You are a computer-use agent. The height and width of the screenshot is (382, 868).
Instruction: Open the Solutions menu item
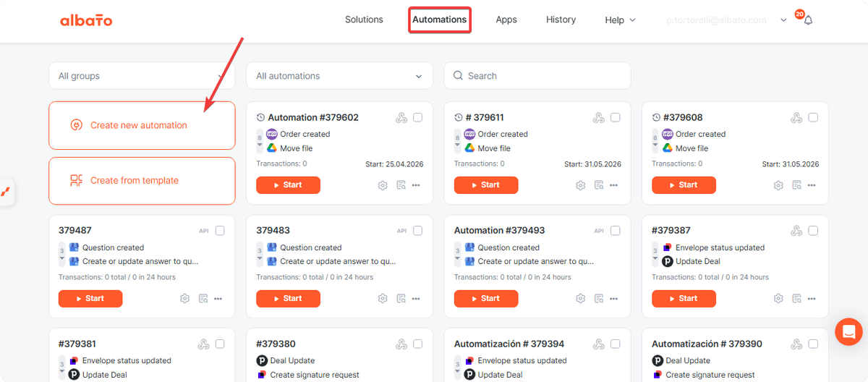click(364, 20)
